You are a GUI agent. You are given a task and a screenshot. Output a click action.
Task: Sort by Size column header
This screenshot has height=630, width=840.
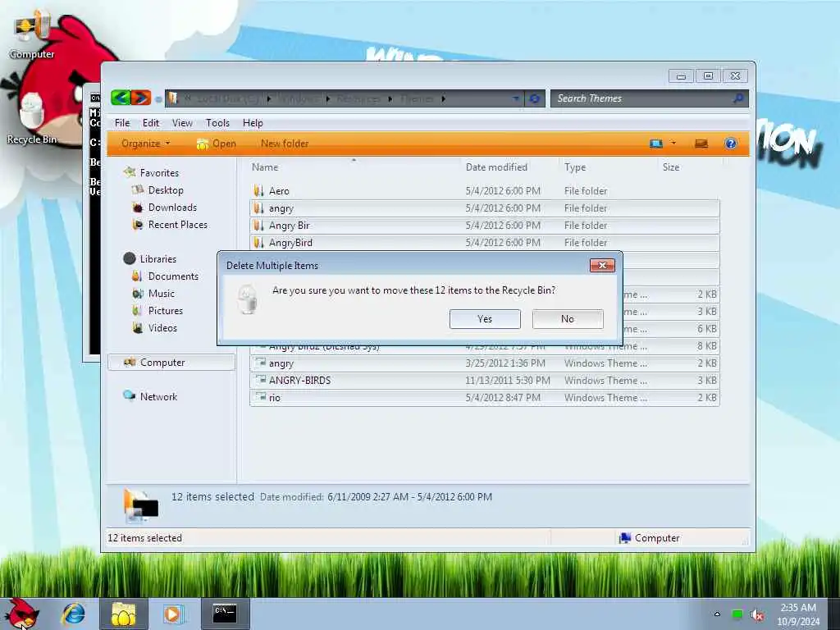671,167
